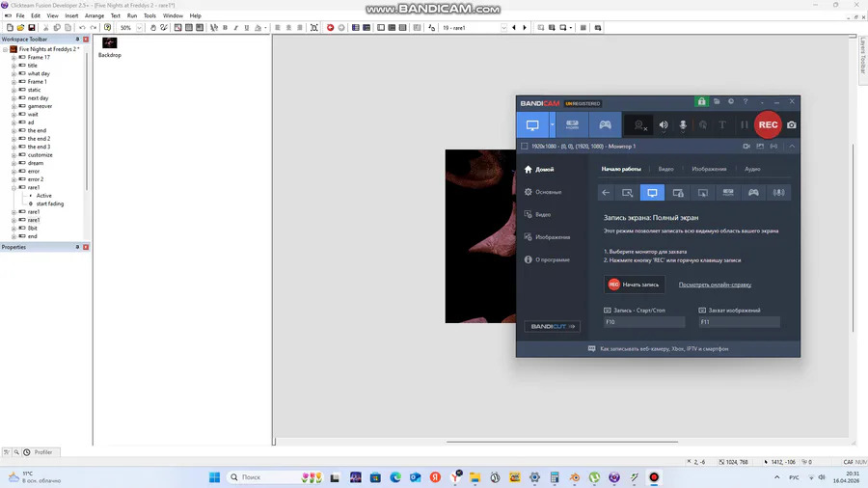Click the frame editor's horizontal scrollbar
This screenshot has width=868, height=488.
coord(562,442)
